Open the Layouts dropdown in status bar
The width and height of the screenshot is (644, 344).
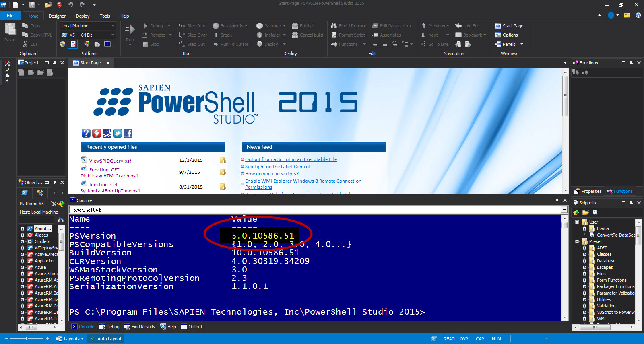[x=70, y=339]
